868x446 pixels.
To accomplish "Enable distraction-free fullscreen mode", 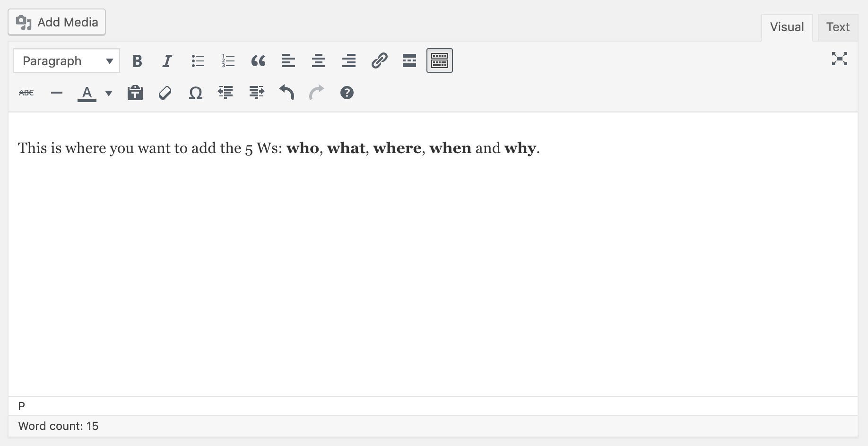I will coord(839,60).
